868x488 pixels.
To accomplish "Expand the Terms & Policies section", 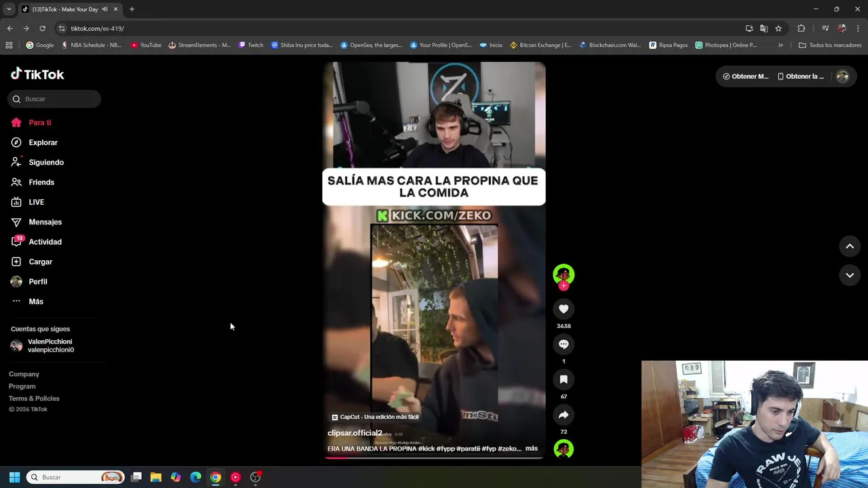I will (34, 399).
